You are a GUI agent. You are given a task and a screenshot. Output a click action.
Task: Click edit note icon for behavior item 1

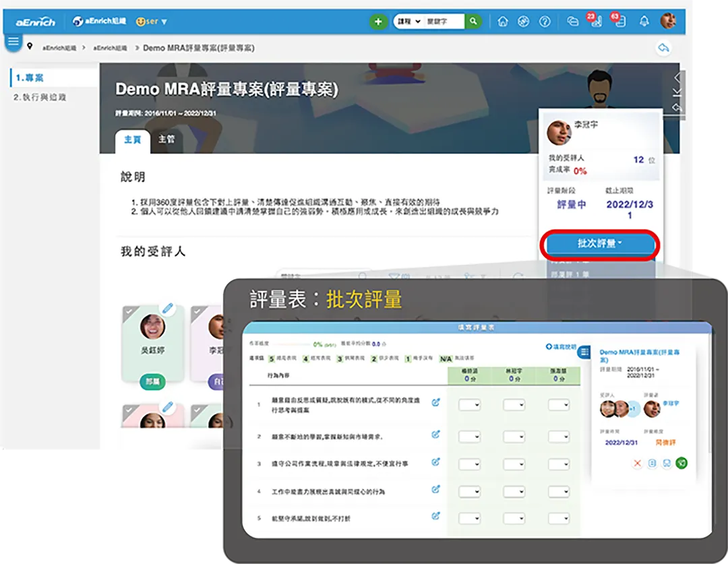pyautogui.click(x=435, y=402)
